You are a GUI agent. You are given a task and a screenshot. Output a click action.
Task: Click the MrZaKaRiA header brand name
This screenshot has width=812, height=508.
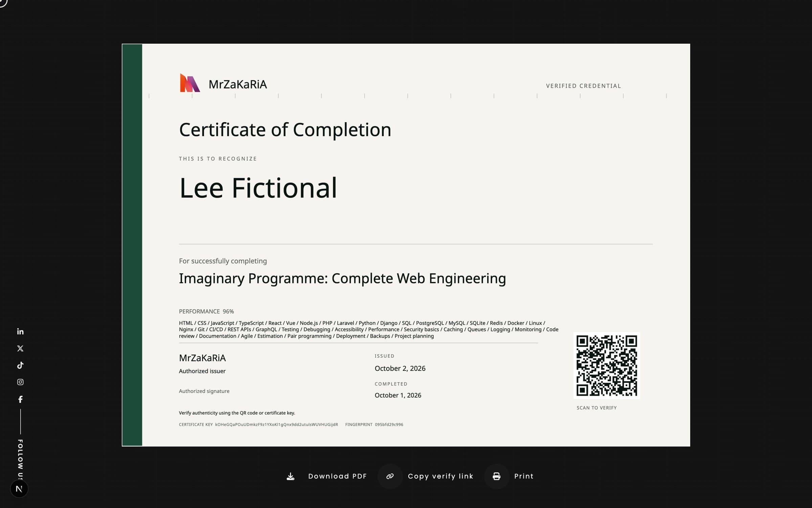pyautogui.click(x=238, y=84)
